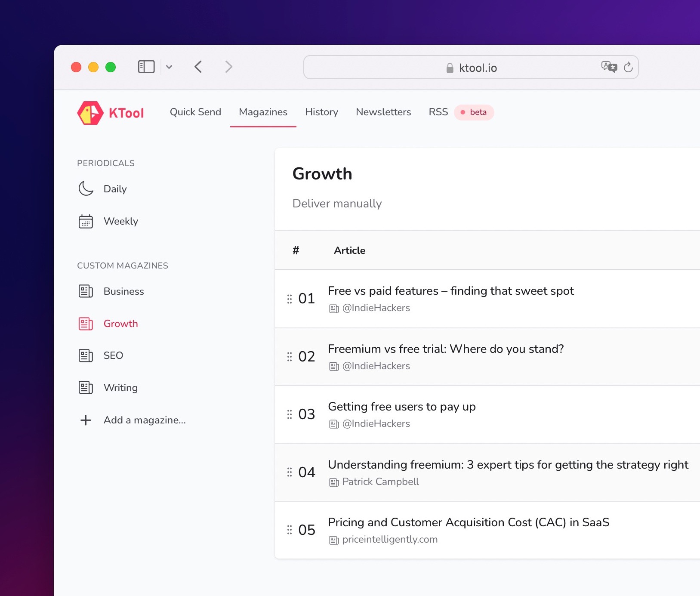Reload the page using refresh icon
Viewport: 700px width, 596px height.
628,67
